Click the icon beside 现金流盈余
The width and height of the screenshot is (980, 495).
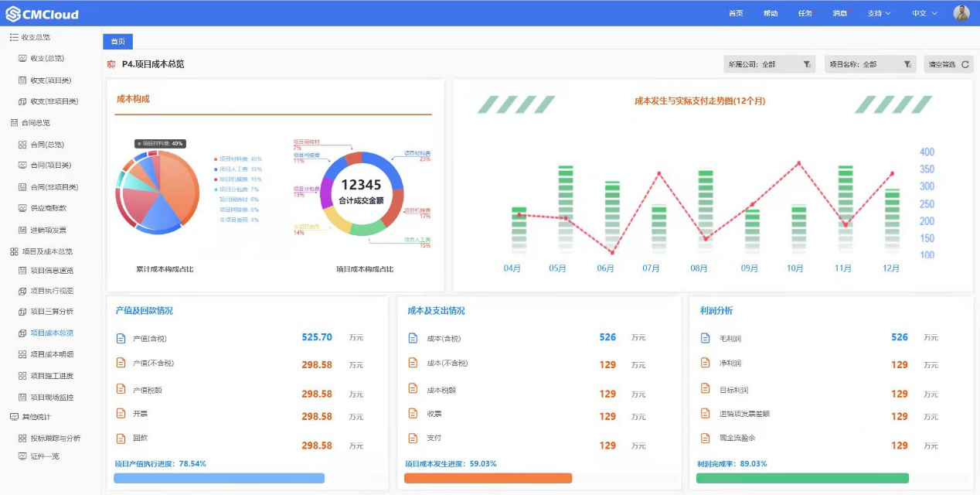pyautogui.click(x=705, y=438)
